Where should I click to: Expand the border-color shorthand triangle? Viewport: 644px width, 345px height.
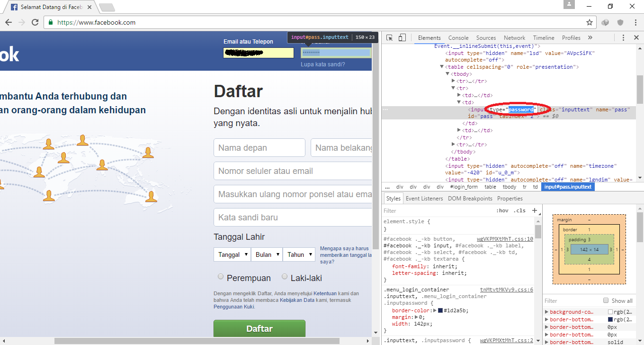point(435,310)
